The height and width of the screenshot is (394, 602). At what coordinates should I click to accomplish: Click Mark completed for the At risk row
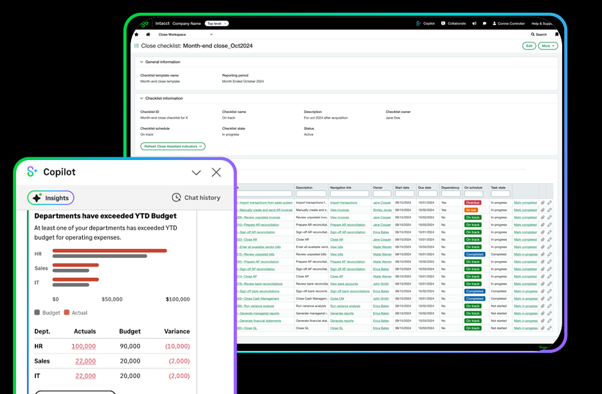click(x=525, y=210)
